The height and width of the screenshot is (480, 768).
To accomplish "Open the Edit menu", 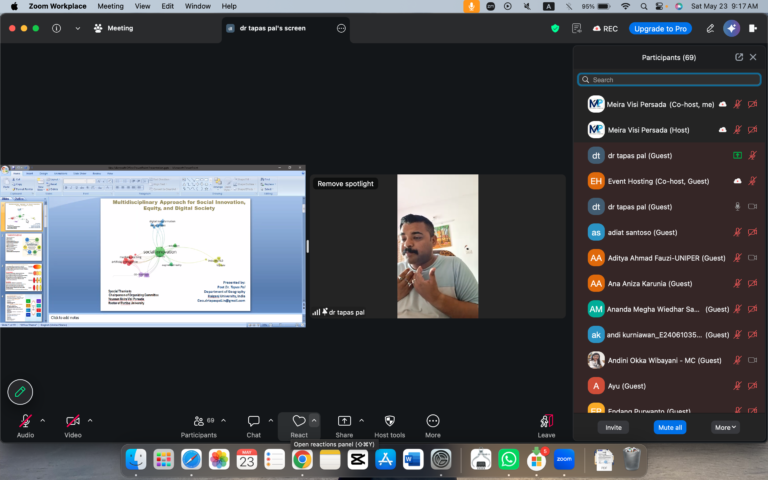I will pos(168,6).
